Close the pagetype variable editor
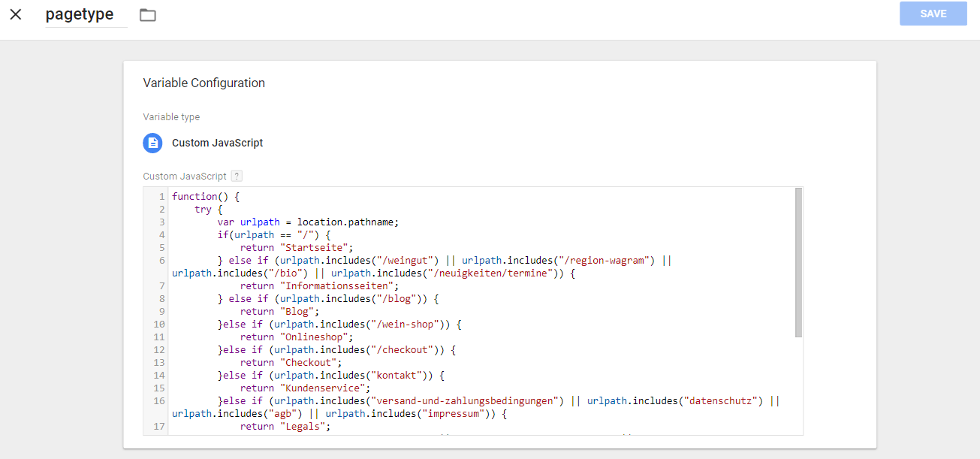The image size is (980, 459). (16, 14)
